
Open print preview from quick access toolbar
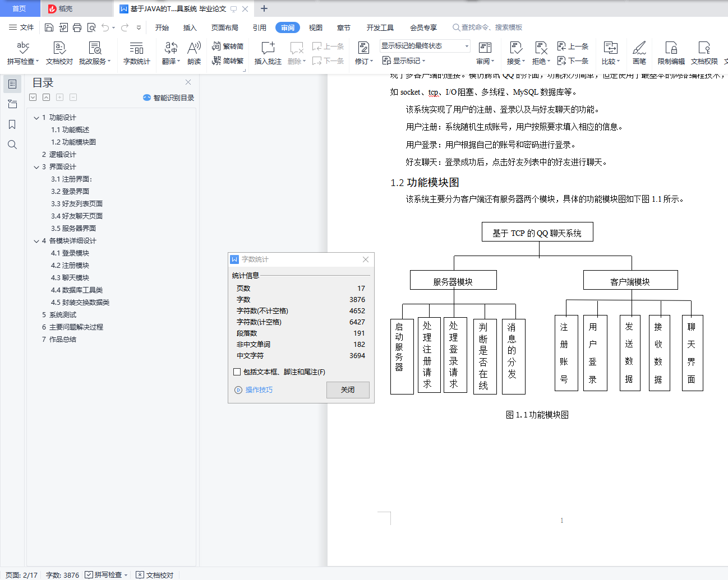pos(91,27)
